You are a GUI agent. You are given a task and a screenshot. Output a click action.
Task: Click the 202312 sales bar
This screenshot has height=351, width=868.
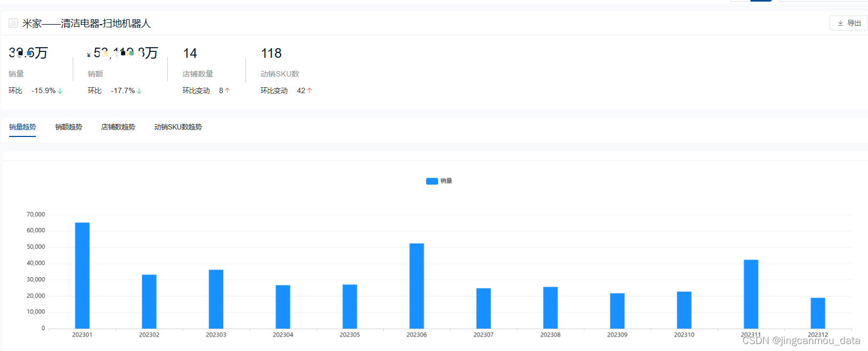click(818, 313)
